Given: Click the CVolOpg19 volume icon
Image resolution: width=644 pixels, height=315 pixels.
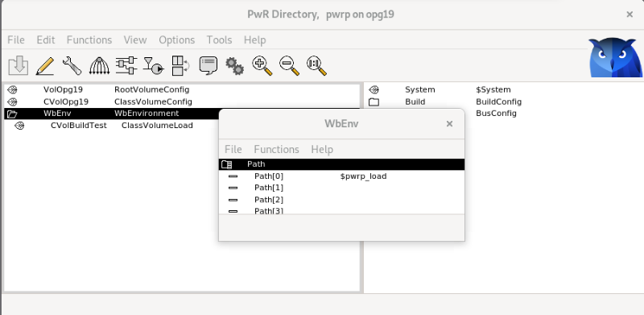Looking at the screenshot, I should (12, 102).
